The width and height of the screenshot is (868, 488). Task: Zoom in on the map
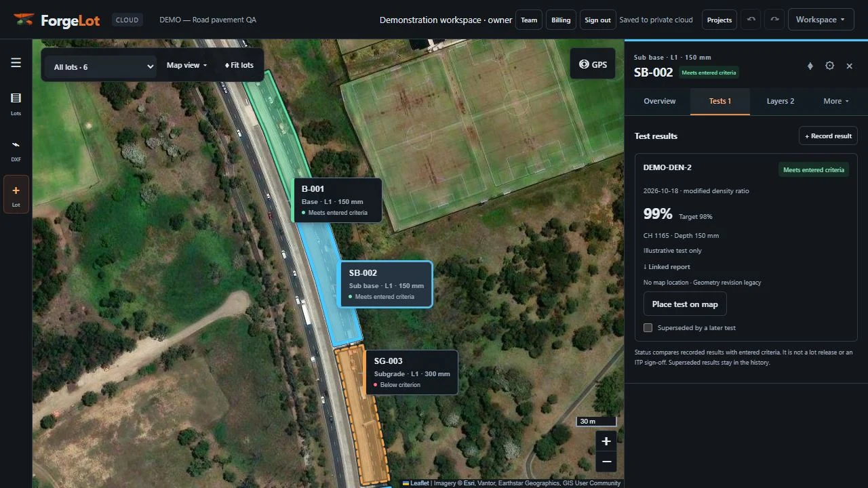pos(606,441)
